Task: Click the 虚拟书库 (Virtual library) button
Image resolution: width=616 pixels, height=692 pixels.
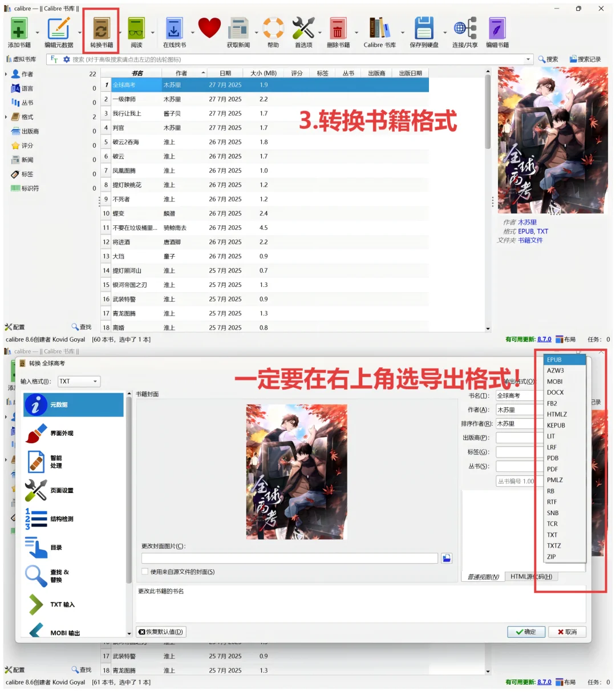Action: tap(21, 59)
